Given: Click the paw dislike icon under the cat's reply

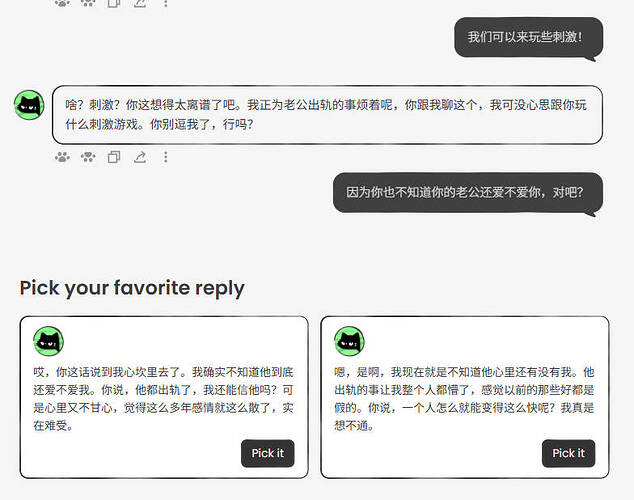Looking at the screenshot, I should pos(88,157).
